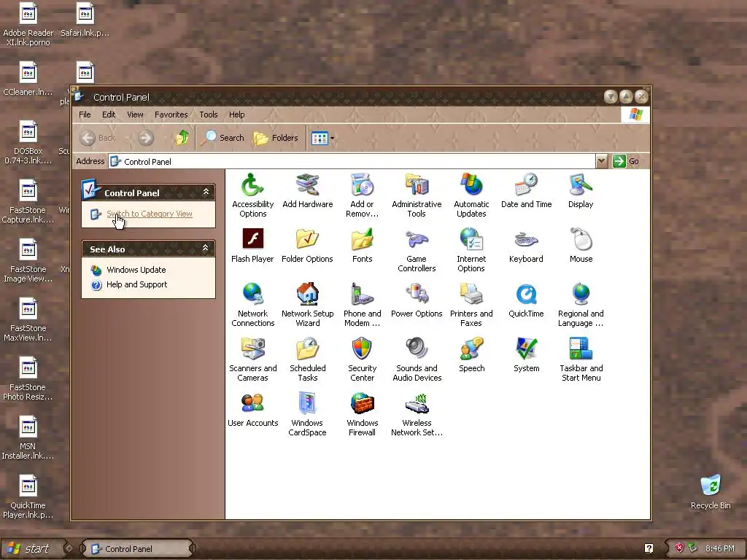Viewport: 747px width, 560px height.
Task: Click the Search toolbar button
Action: pos(222,138)
